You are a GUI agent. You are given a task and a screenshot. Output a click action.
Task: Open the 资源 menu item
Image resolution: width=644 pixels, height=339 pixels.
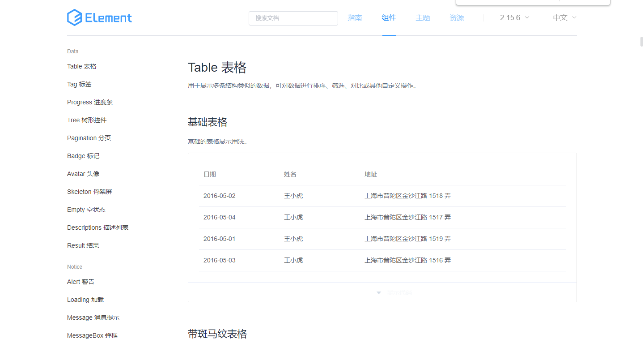[x=457, y=17]
